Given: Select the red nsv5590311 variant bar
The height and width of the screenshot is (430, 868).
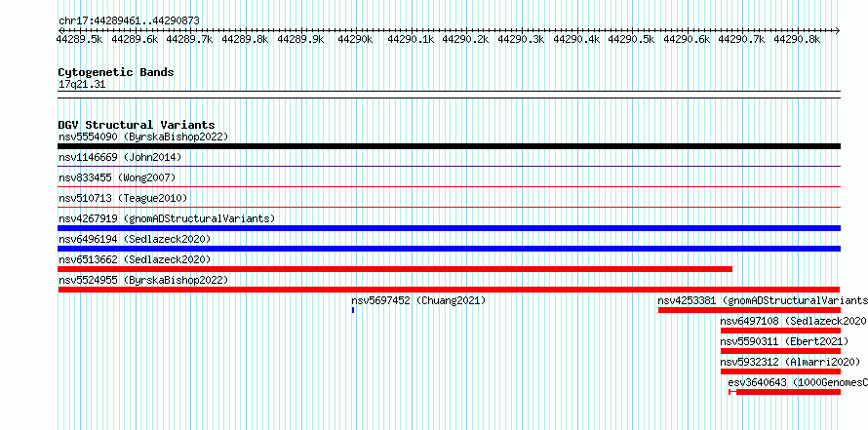Looking at the screenshot, I should (780, 351).
